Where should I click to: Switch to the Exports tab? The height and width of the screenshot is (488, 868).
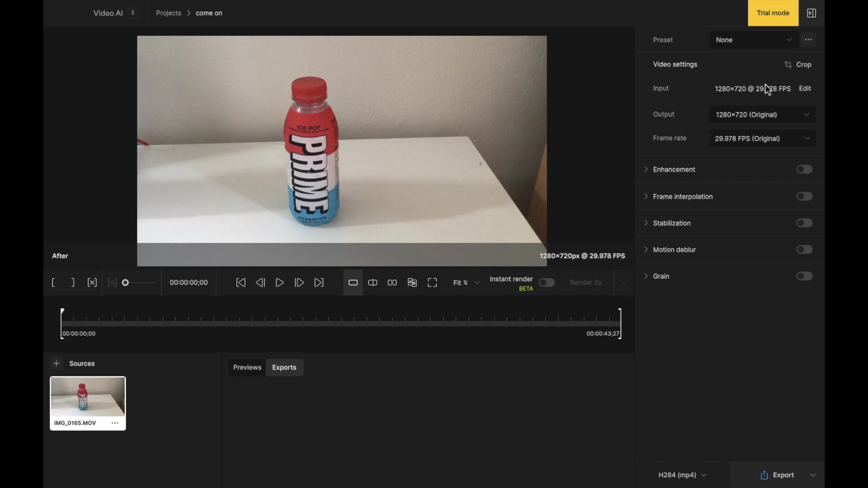click(x=284, y=367)
